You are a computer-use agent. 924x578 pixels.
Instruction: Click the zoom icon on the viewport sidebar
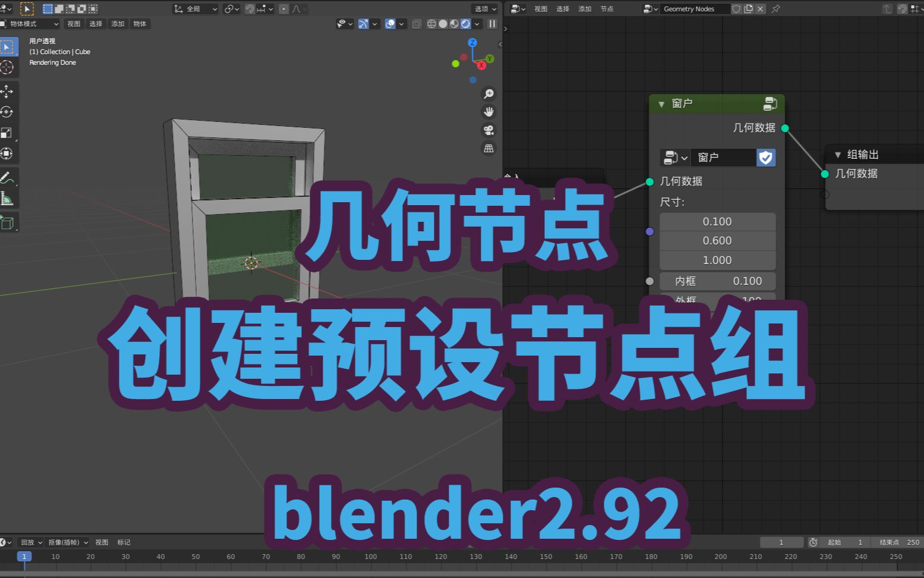488,94
